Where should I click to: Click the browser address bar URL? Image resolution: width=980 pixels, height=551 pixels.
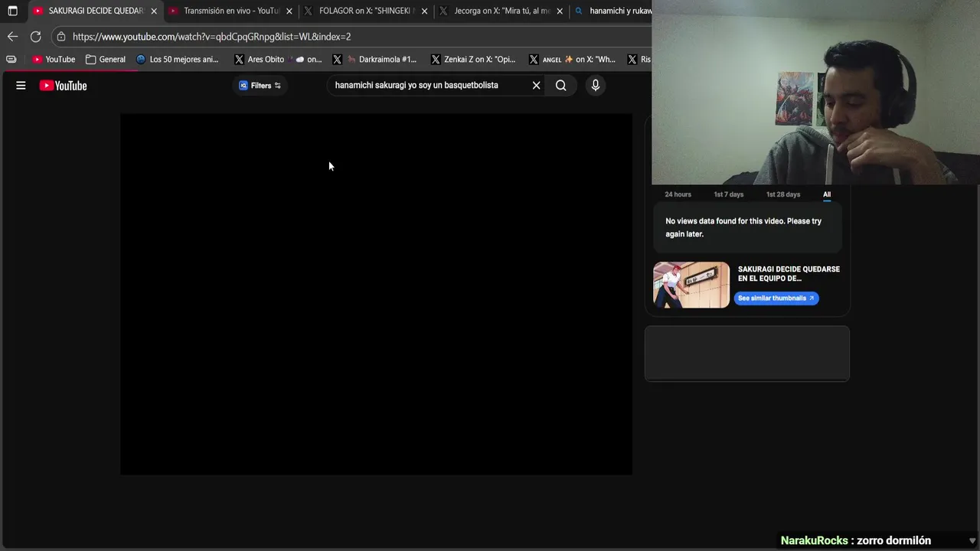pyautogui.click(x=212, y=37)
